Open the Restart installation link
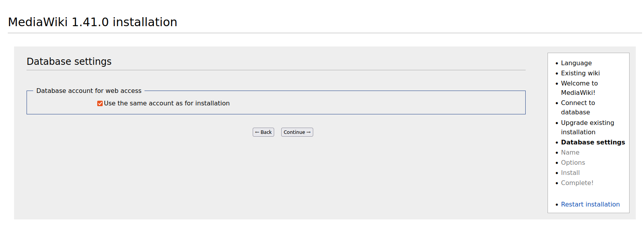 click(590, 205)
